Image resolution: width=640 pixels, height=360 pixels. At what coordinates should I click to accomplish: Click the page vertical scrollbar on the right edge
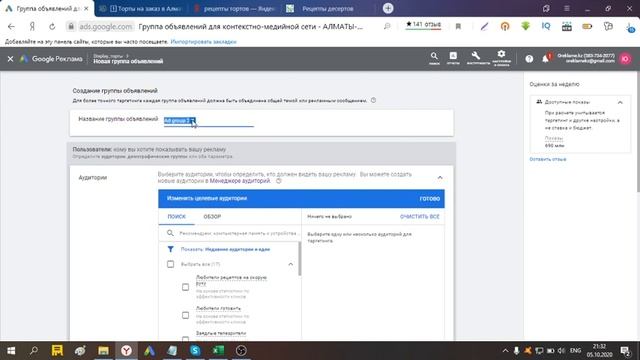tap(638, 131)
